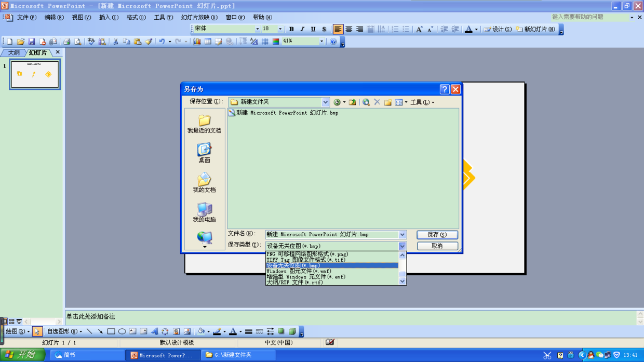Open the font color arrow in the formatting toolbar
The width and height of the screenshot is (644, 362).
(476, 30)
